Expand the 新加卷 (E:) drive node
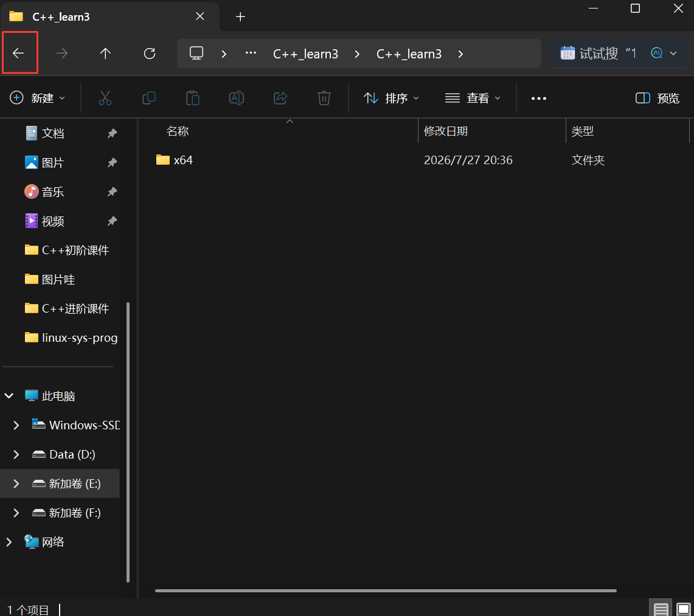694x616 pixels. coord(16,483)
